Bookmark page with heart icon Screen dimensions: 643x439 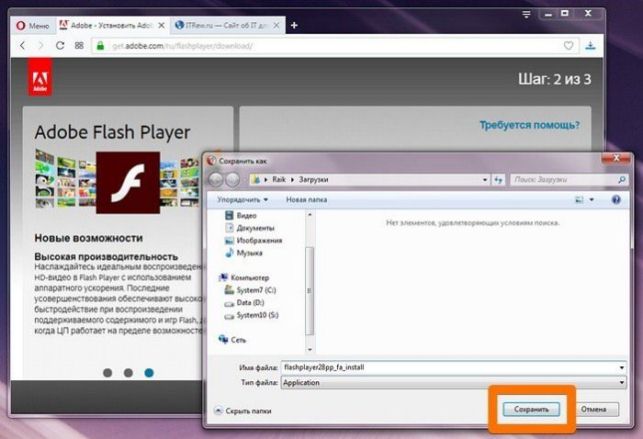click(x=568, y=45)
